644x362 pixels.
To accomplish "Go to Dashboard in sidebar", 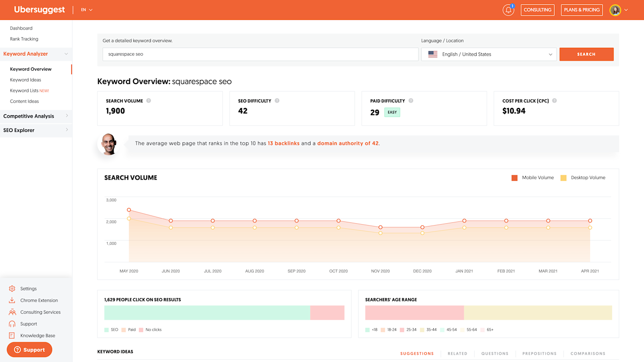I will (x=21, y=28).
